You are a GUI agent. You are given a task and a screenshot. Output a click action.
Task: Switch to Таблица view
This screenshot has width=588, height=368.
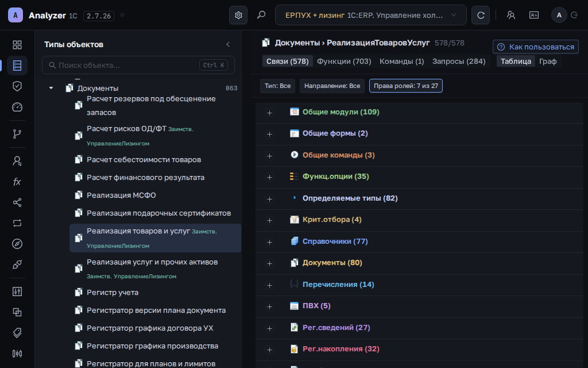pyautogui.click(x=516, y=61)
